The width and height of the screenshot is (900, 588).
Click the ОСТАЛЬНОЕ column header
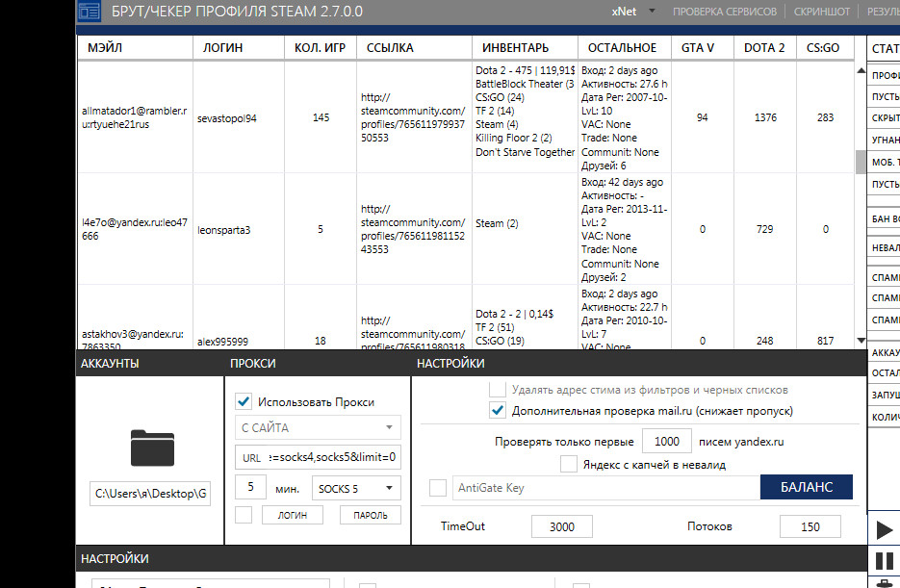coord(625,47)
